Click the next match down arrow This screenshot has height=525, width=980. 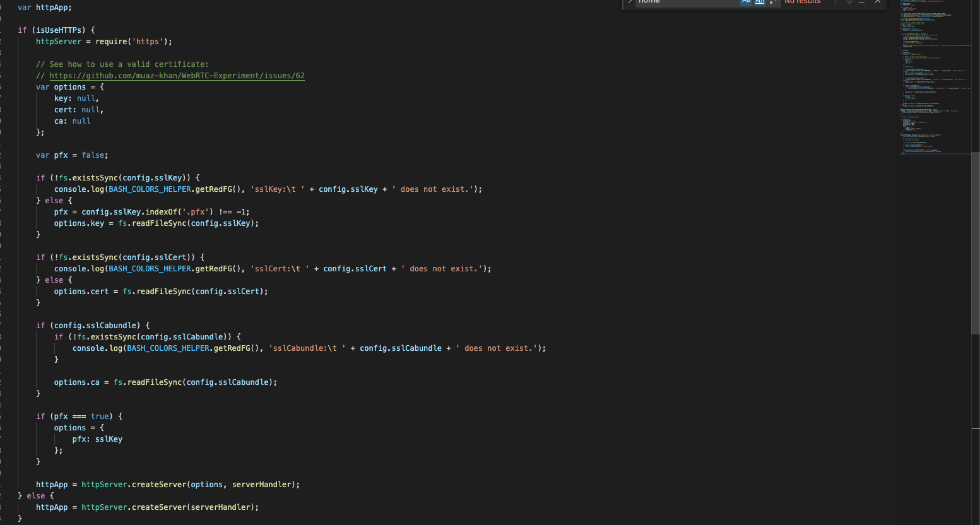[x=849, y=2]
